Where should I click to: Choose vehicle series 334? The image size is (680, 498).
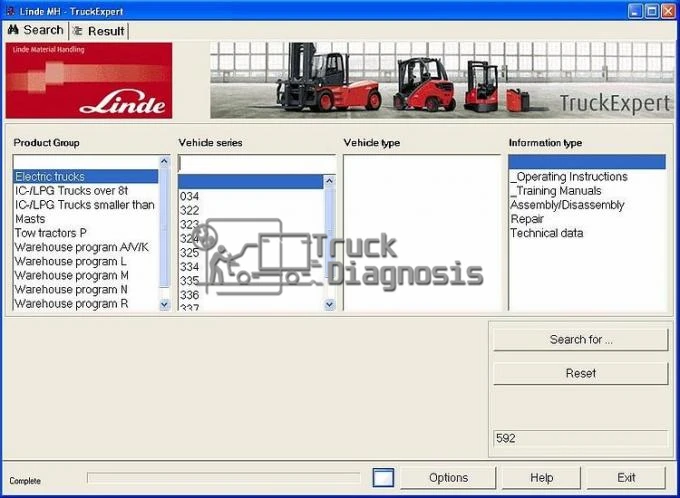point(251,267)
